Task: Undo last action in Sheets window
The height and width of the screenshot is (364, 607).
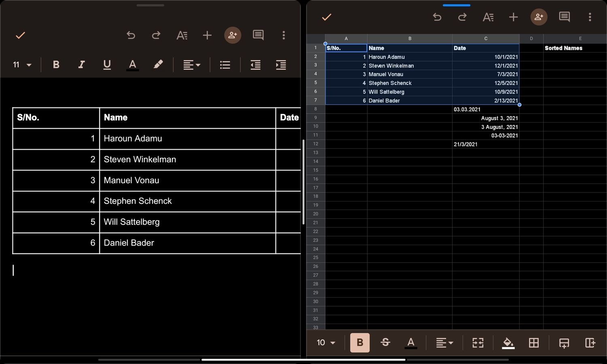Action: (437, 17)
